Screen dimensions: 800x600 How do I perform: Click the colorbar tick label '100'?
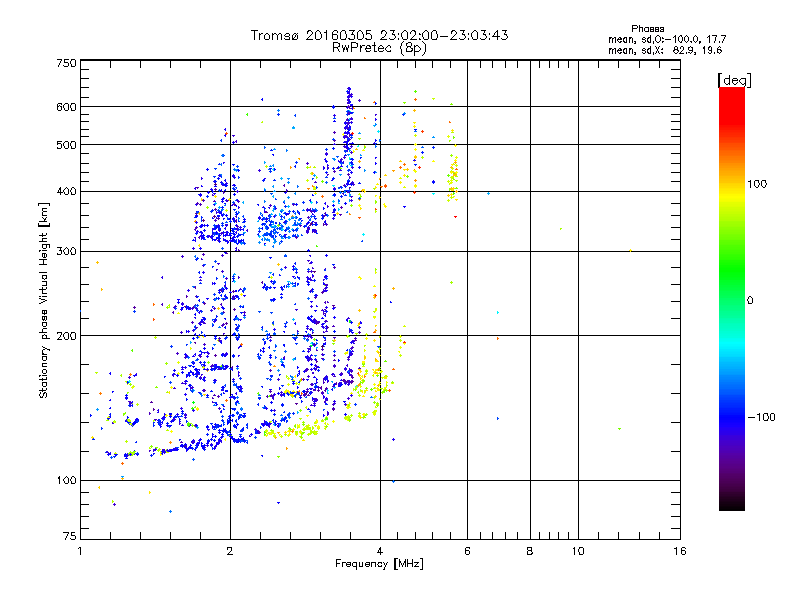757,184
